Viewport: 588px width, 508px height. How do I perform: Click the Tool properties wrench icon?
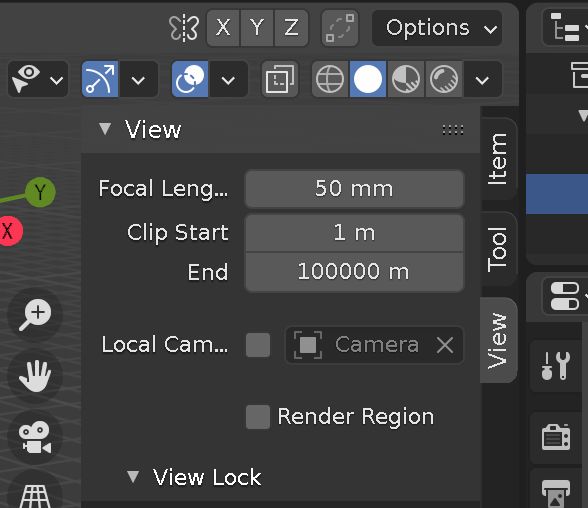(x=556, y=366)
